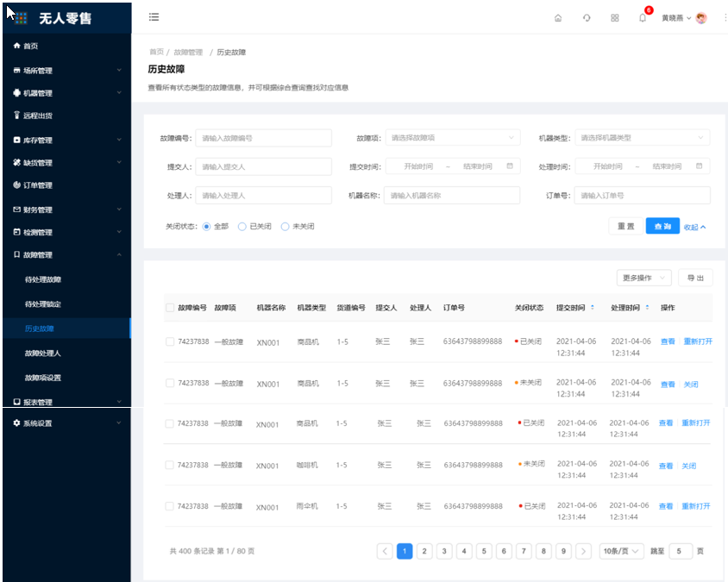Click 查看 in the first row
The height and width of the screenshot is (582, 728).
pyautogui.click(x=668, y=341)
